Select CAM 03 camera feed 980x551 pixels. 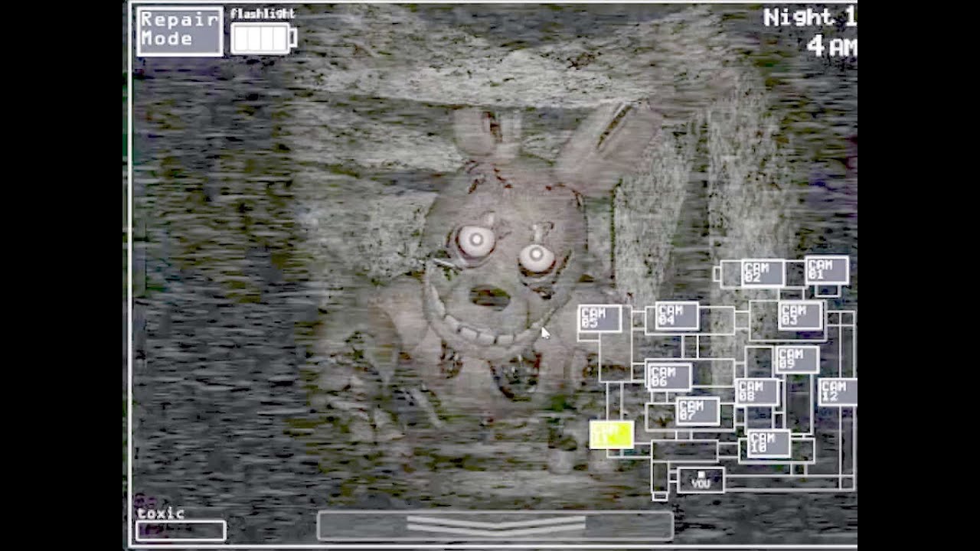tap(801, 315)
